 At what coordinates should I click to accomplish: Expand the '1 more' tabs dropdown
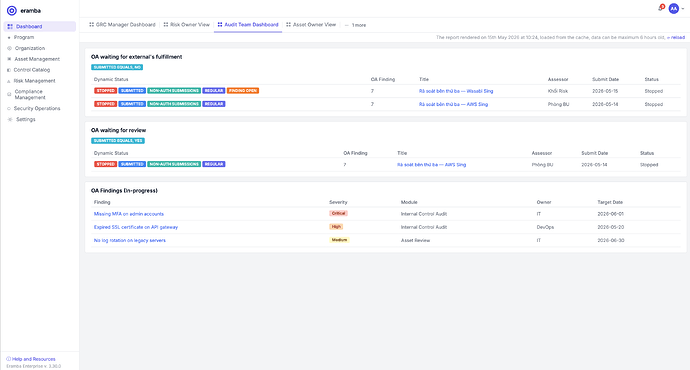point(356,25)
